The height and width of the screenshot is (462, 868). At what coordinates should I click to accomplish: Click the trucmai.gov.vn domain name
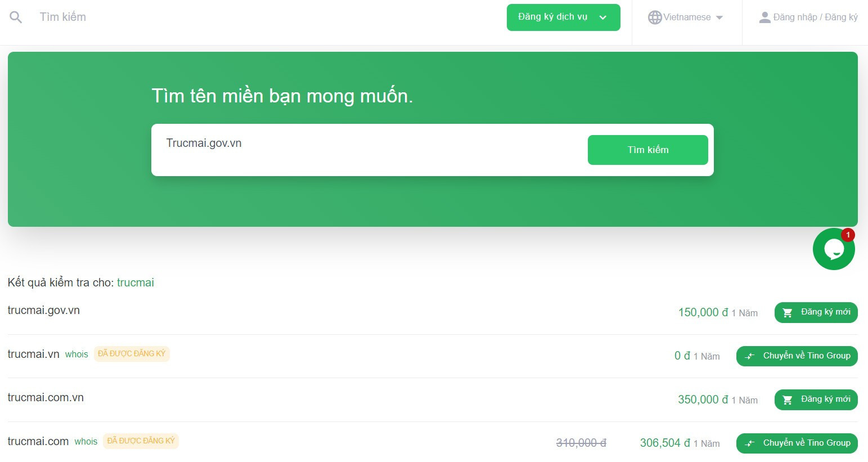tap(44, 310)
